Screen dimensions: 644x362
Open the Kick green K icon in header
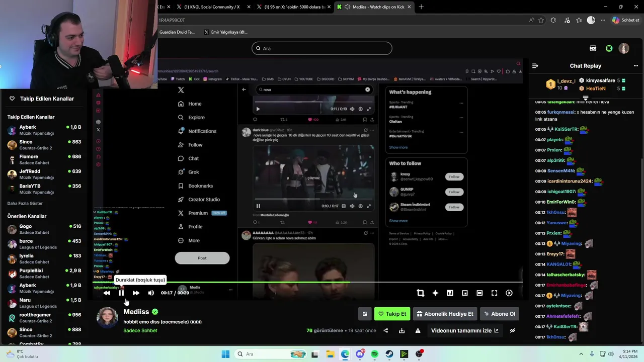coord(609,48)
